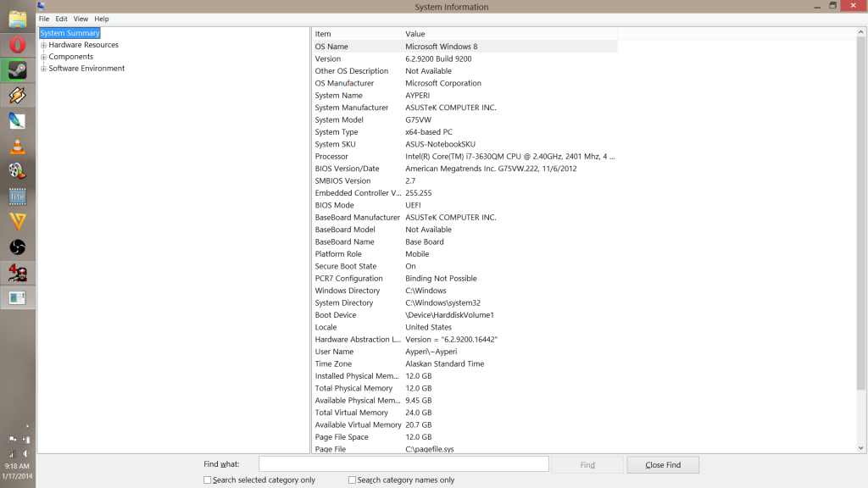Select the 'System Type' row label
This screenshot has height=488, width=868.
coord(337,131)
